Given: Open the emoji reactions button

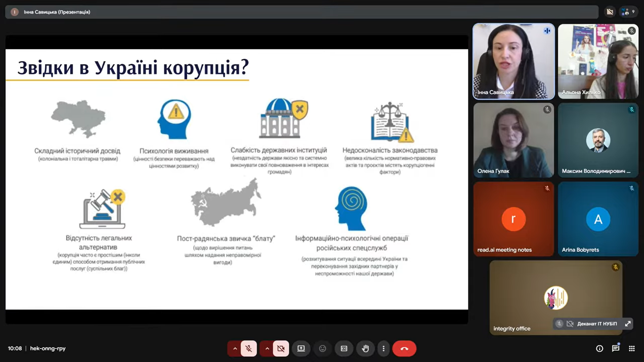Looking at the screenshot, I should click(322, 349).
